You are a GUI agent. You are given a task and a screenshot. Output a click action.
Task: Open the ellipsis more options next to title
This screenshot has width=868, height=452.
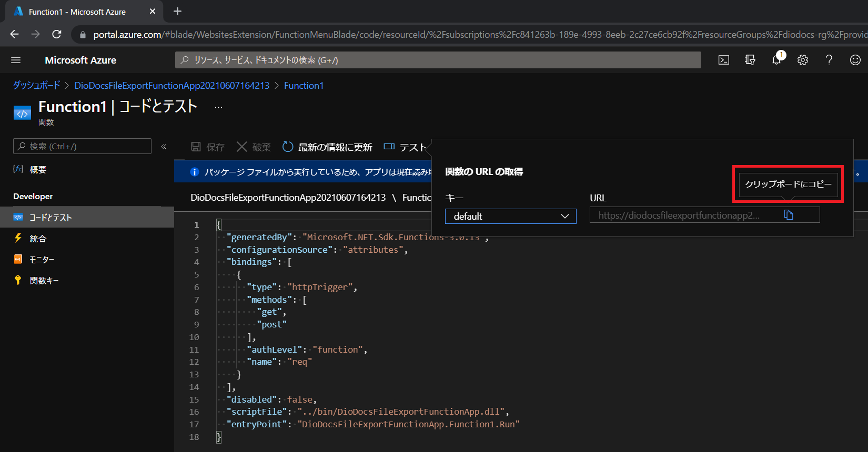(219, 107)
